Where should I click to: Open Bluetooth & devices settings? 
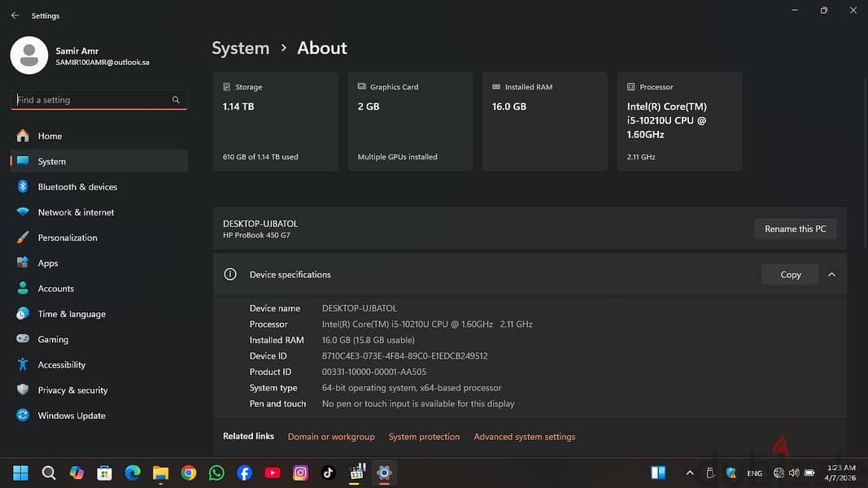(98, 186)
